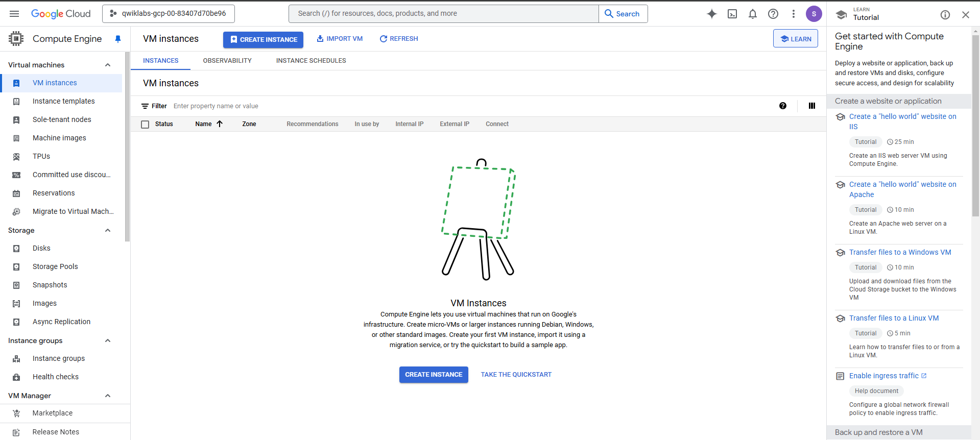Image resolution: width=980 pixels, height=440 pixels.
Task: Open the column display options icon
Action: point(812,106)
